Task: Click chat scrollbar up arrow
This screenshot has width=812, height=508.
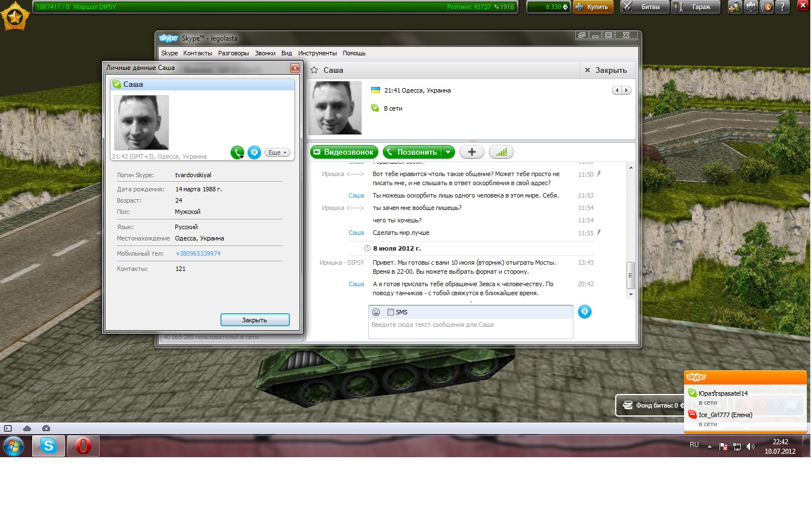Action: [x=631, y=168]
